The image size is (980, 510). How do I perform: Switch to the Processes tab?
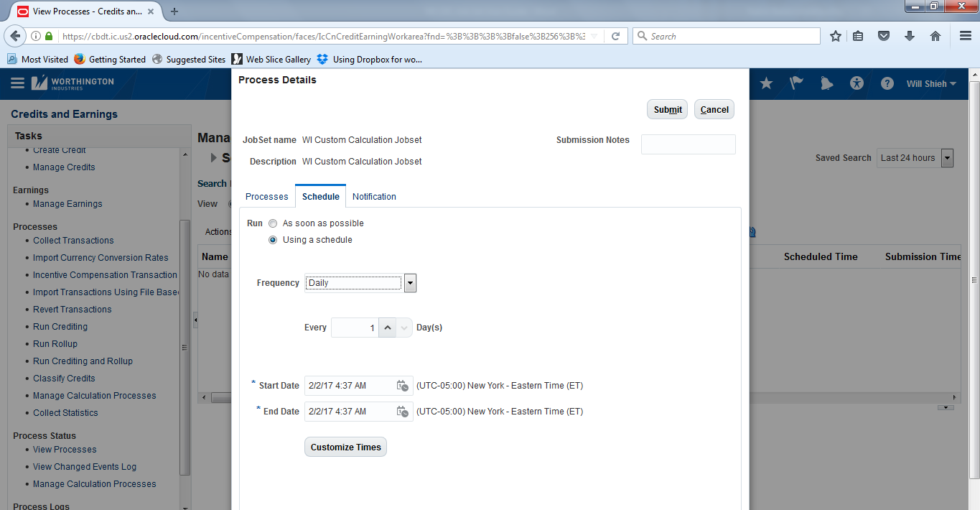coord(267,197)
